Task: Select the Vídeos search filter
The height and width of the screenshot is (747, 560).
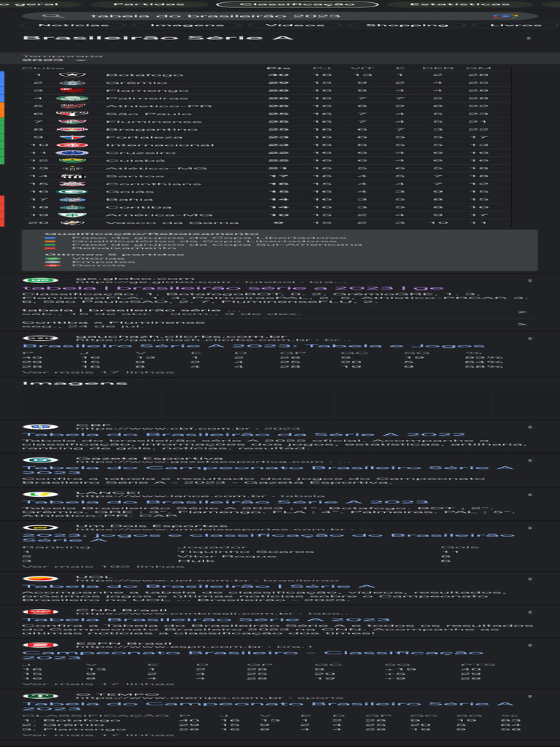Action: pos(295,25)
